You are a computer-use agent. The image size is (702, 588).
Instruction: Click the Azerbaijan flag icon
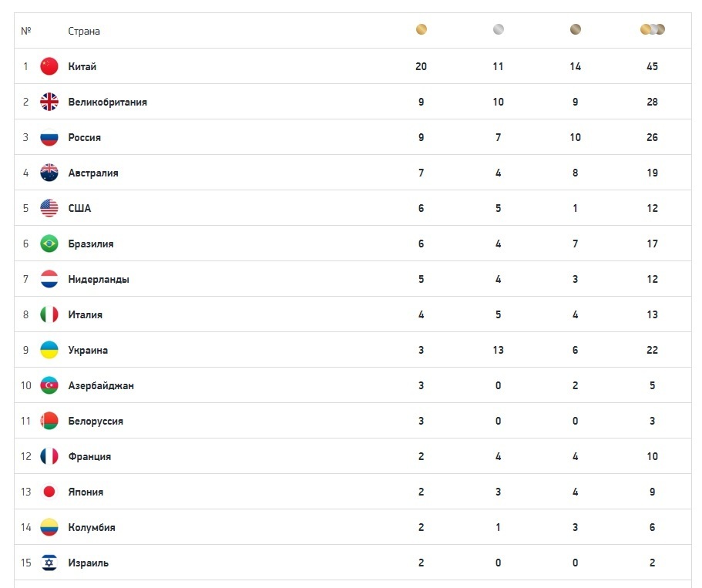click(49, 385)
